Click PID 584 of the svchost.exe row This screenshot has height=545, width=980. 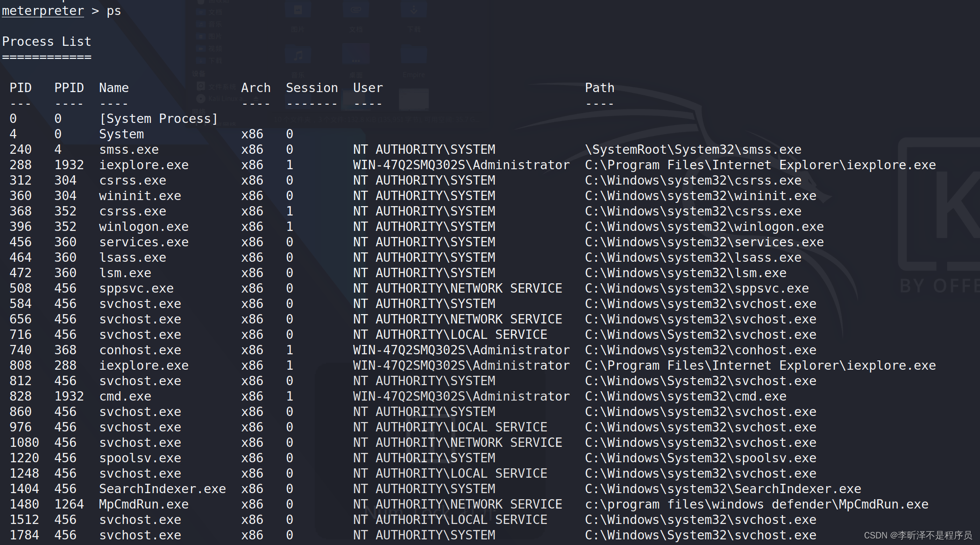point(21,304)
